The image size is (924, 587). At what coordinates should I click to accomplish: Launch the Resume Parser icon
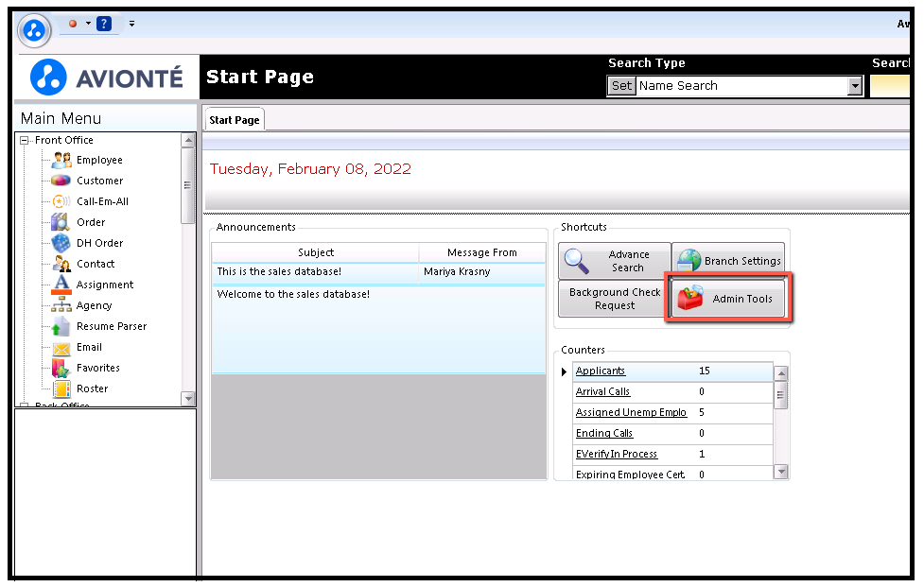click(x=61, y=326)
